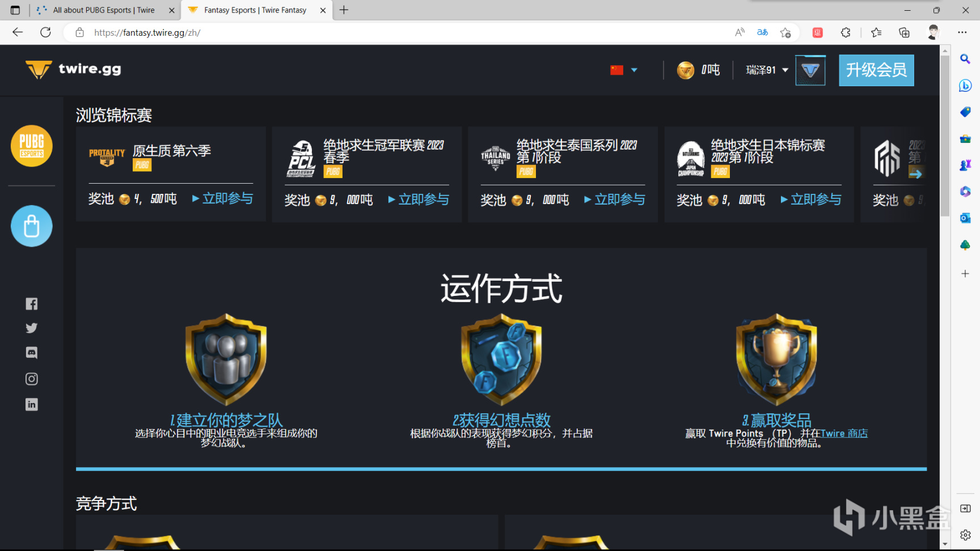Join Japan Championship via 立即参与
This screenshot has width=980, height=551.
(x=811, y=200)
